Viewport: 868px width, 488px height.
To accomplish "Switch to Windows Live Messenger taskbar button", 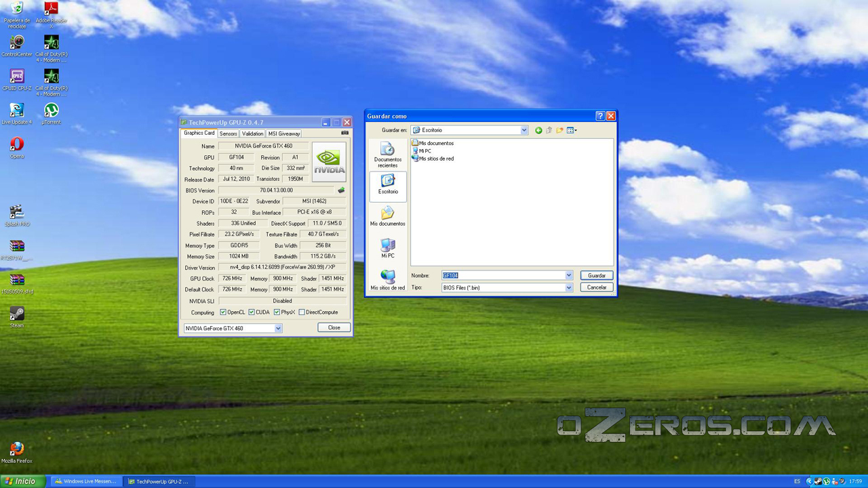I will (x=87, y=481).
